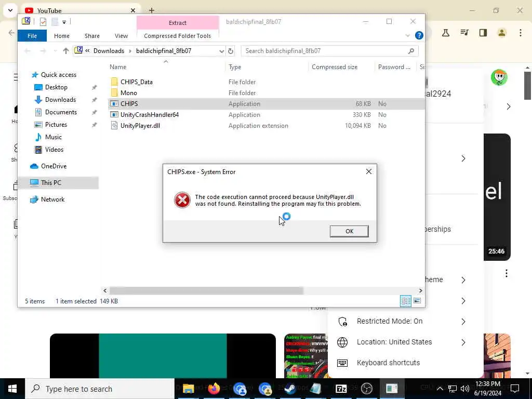Screen dimensions: 532x399
Task: Click baldichipfinal_8fb07 in the address breadcrumb
Action: (164, 51)
